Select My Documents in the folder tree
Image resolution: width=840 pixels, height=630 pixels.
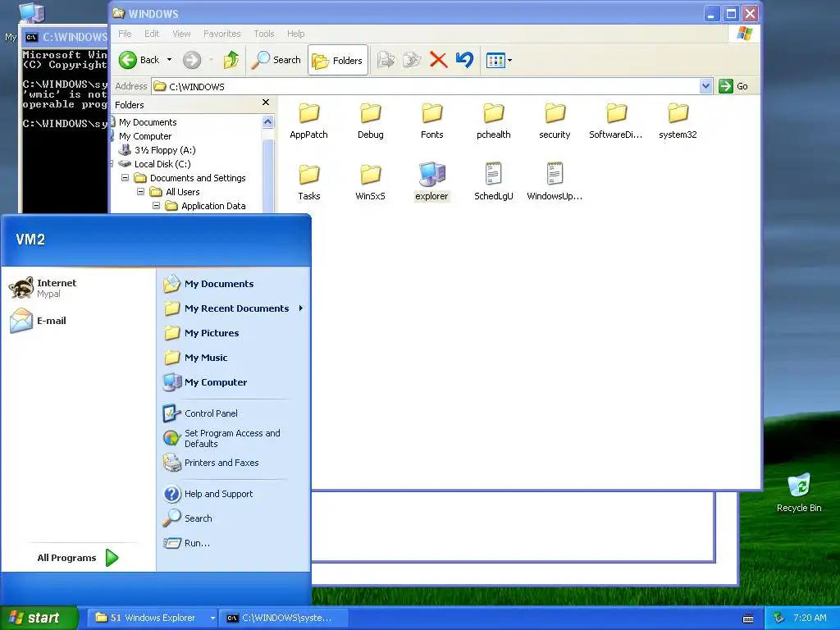pos(148,122)
